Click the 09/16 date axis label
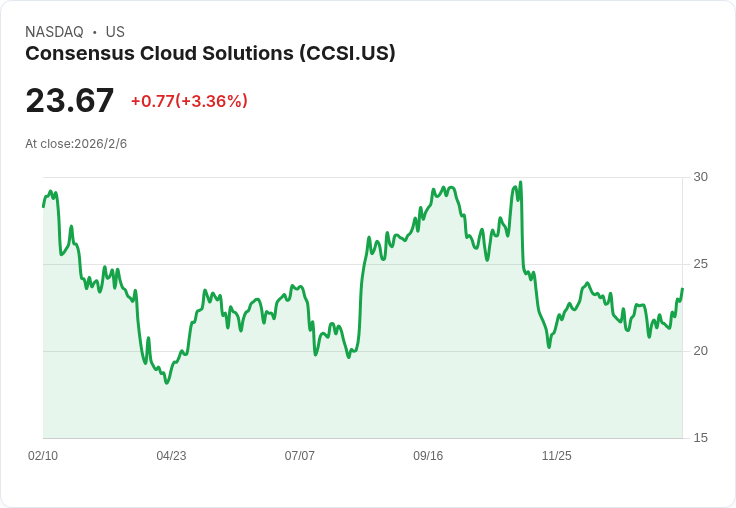 tap(428, 455)
